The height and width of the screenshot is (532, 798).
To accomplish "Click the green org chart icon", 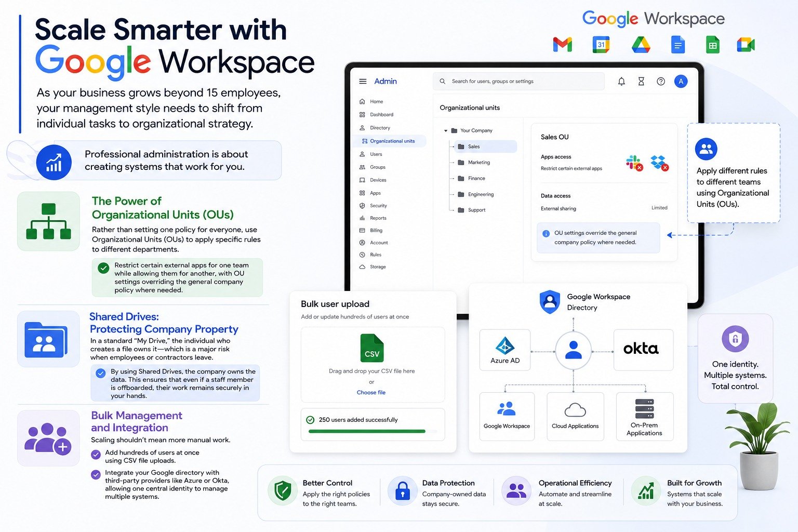I will [x=48, y=221].
